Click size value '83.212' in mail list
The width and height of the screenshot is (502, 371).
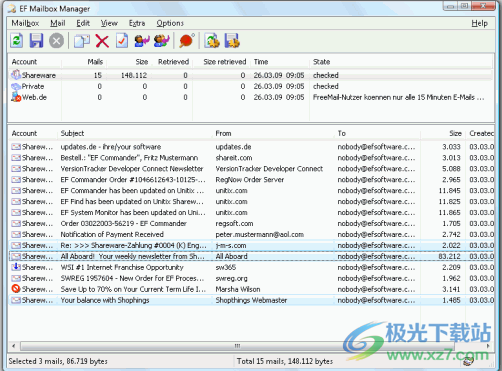[x=449, y=256]
